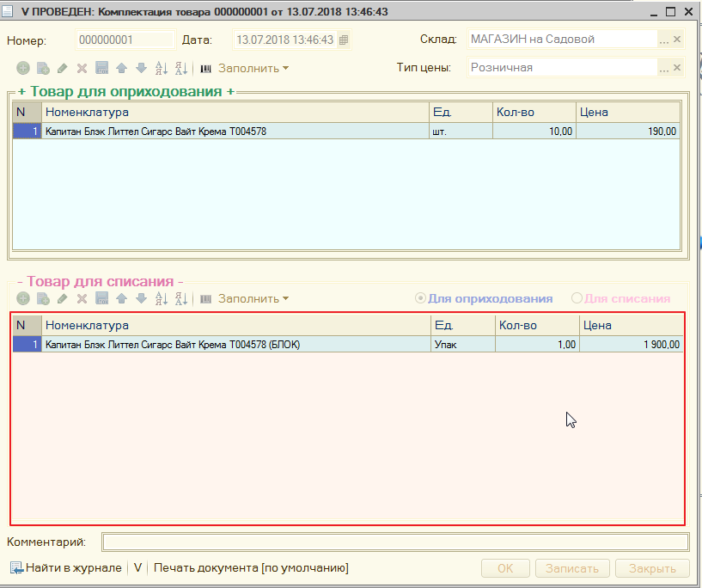Select Для списания radio button

coord(577,298)
